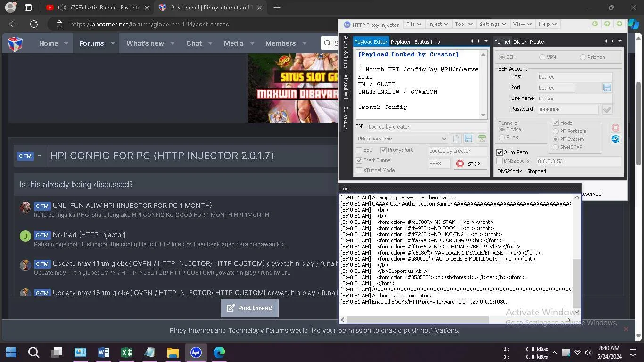Select the VPN tunnel radio button
This screenshot has width=644, height=362.
pos(542,57)
